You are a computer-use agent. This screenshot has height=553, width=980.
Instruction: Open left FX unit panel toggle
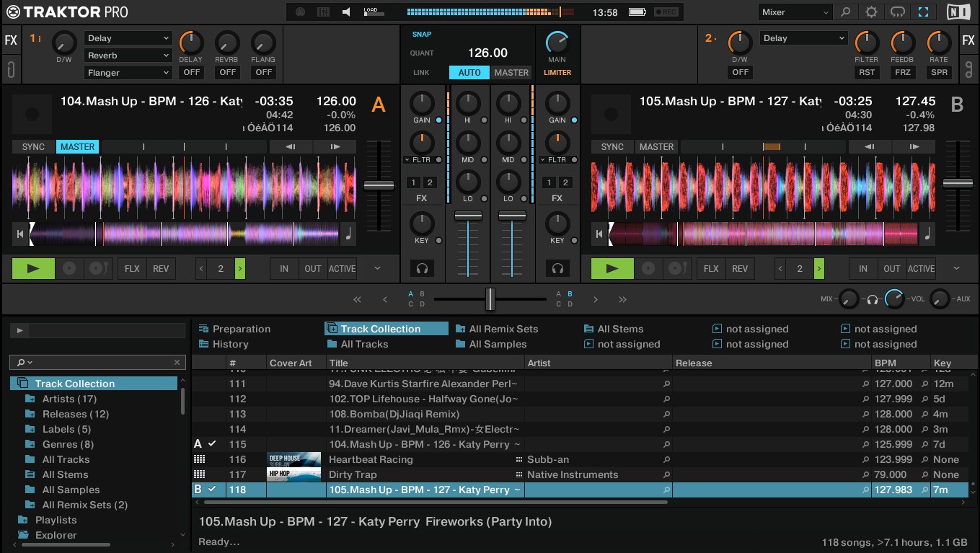(11, 40)
